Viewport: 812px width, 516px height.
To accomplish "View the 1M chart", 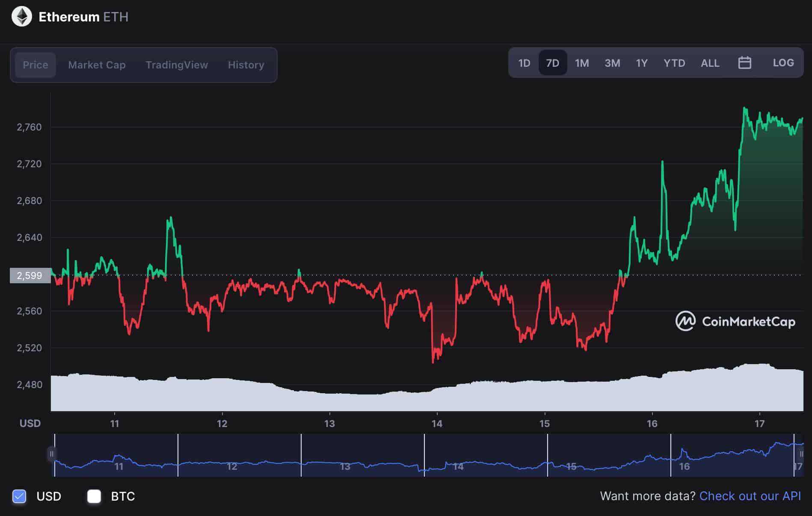I will (x=582, y=63).
